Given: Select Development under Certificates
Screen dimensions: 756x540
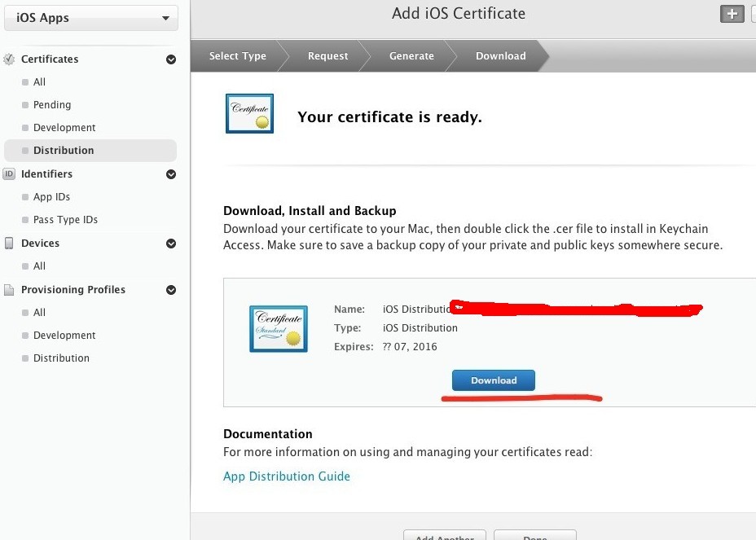Looking at the screenshot, I should pos(64,127).
